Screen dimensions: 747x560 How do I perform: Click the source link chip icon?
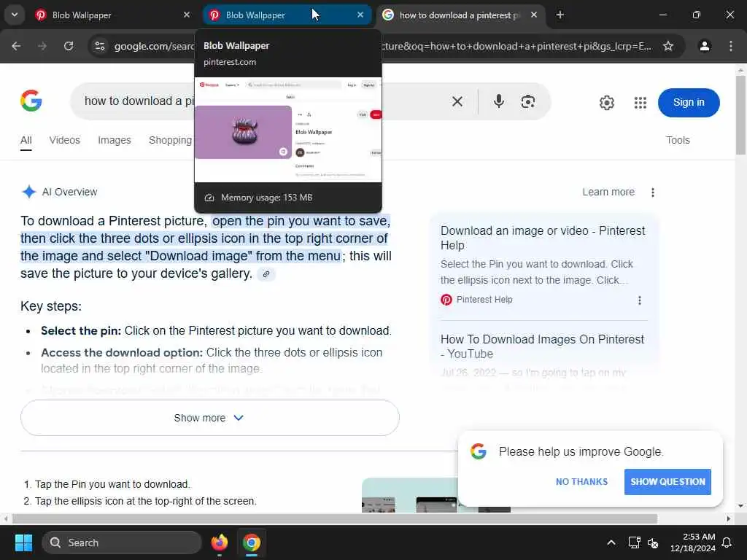tap(266, 274)
